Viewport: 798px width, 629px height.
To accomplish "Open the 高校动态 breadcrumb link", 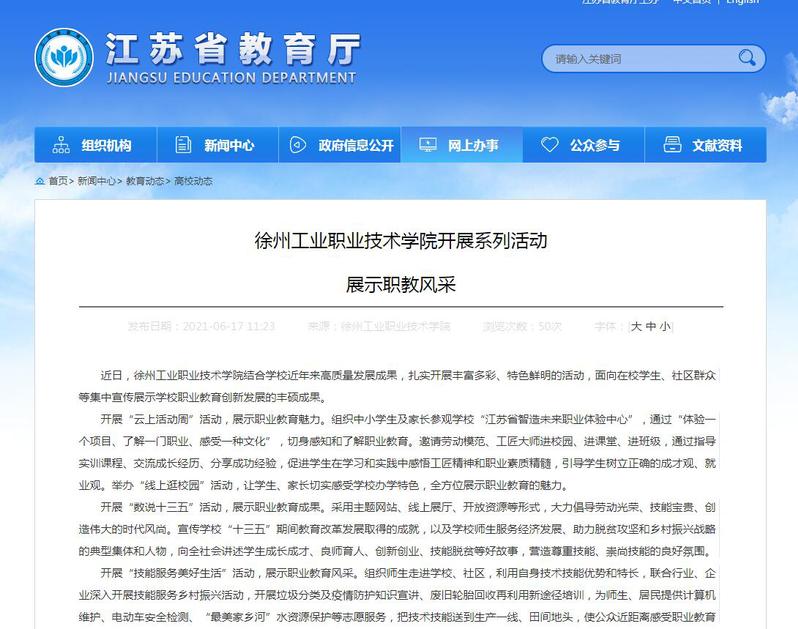I will point(193,181).
